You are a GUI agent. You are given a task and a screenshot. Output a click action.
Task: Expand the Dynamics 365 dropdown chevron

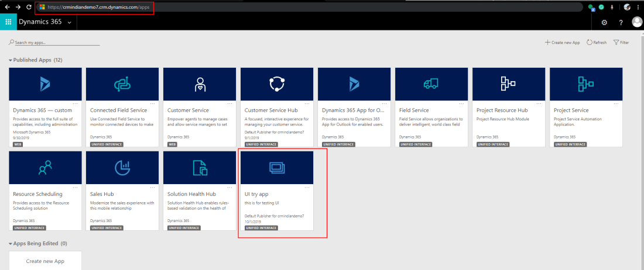pos(70,22)
